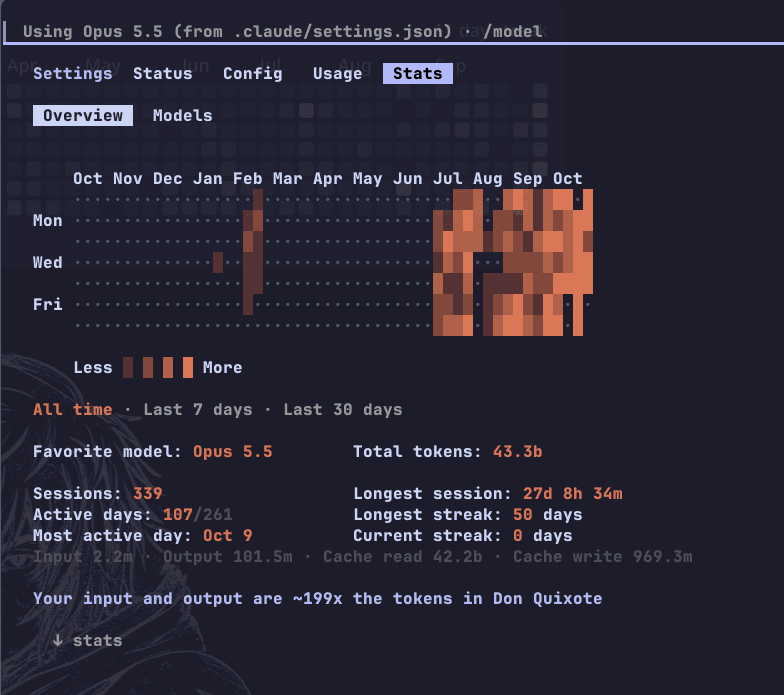
Task: Switch to the Status tab
Action: pos(162,74)
